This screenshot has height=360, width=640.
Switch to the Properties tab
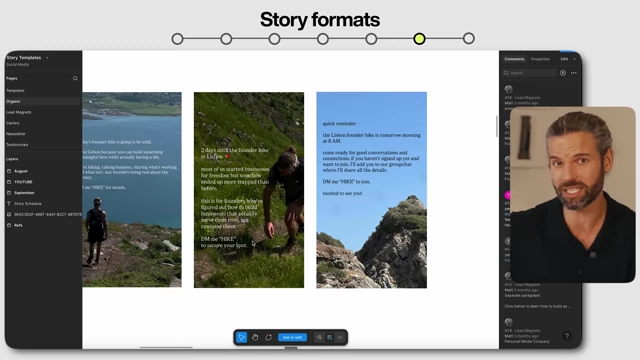click(x=540, y=59)
